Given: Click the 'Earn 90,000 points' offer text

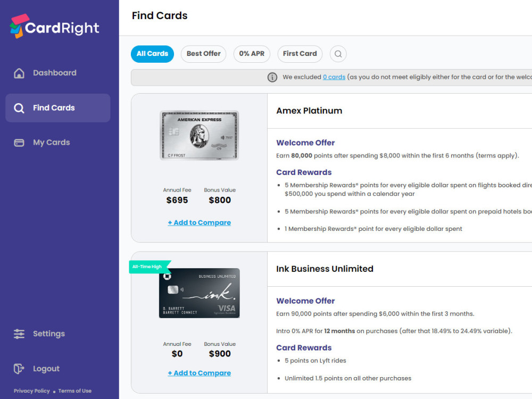Looking at the screenshot, I should click(375, 314).
